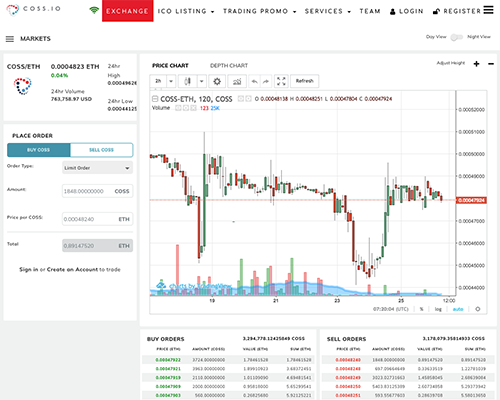Open the ICO Listing dropdown menu

186,11
